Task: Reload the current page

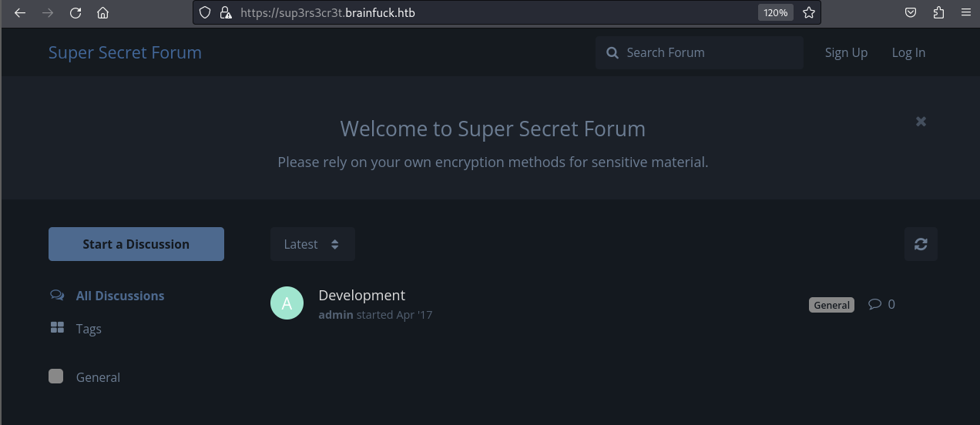Action: point(75,12)
